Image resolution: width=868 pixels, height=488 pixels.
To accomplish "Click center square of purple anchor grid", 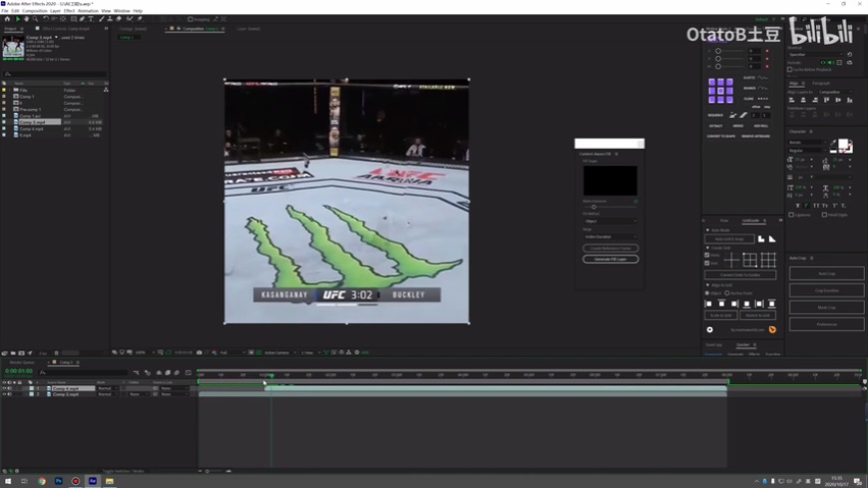I will click(x=720, y=91).
